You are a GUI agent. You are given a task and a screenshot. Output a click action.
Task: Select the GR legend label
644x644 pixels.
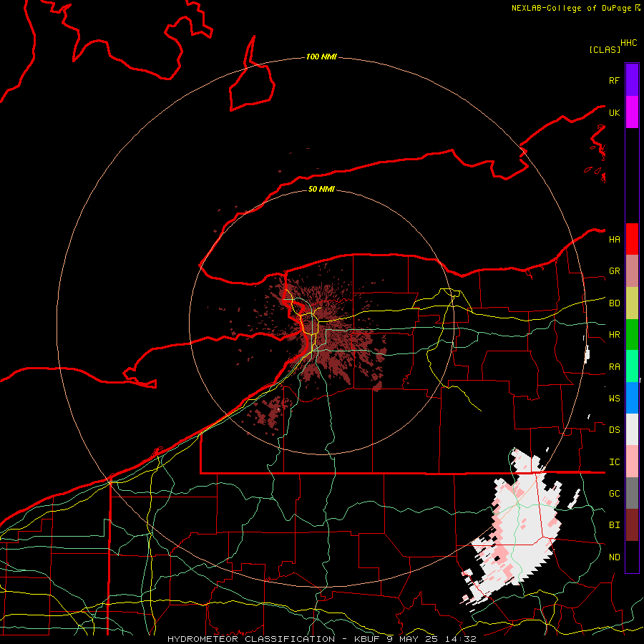point(615,271)
